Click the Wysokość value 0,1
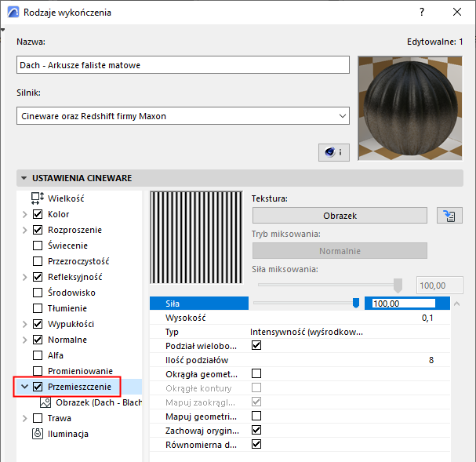This screenshot has width=476, height=462. (x=427, y=318)
